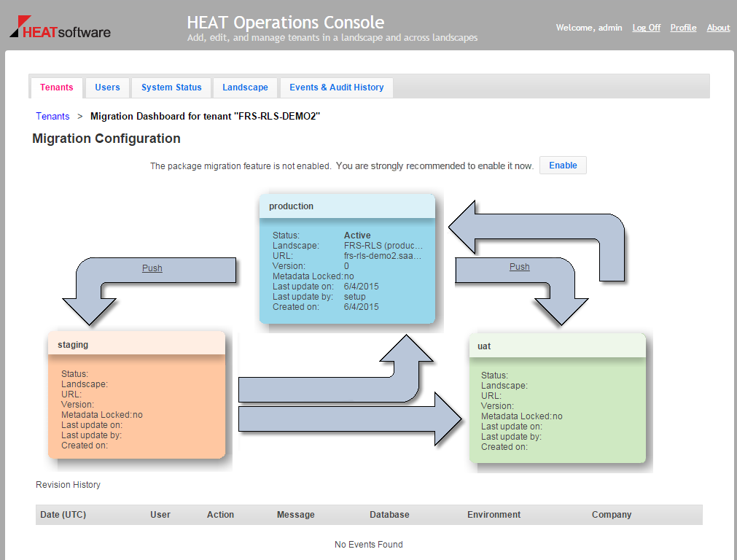Click the "FRS-RLS (produc…" landscape value
The image size is (737, 560).
pos(383,246)
